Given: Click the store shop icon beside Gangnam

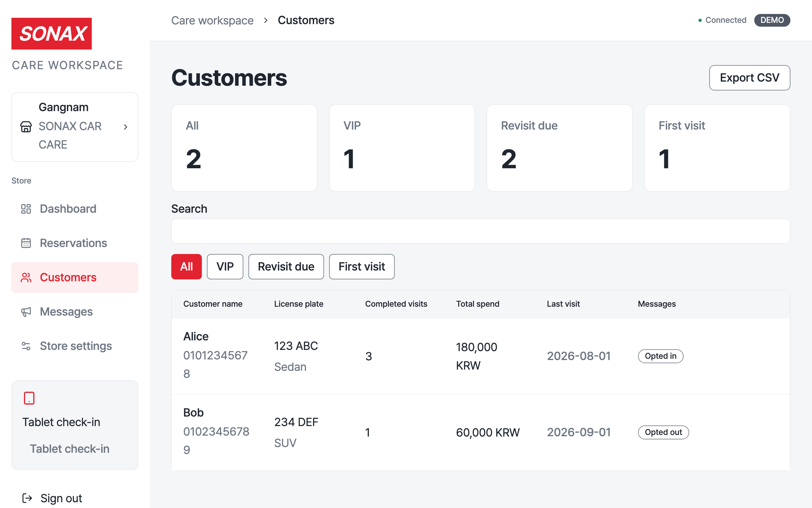Looking at the screenshot, I should [26, 127].
